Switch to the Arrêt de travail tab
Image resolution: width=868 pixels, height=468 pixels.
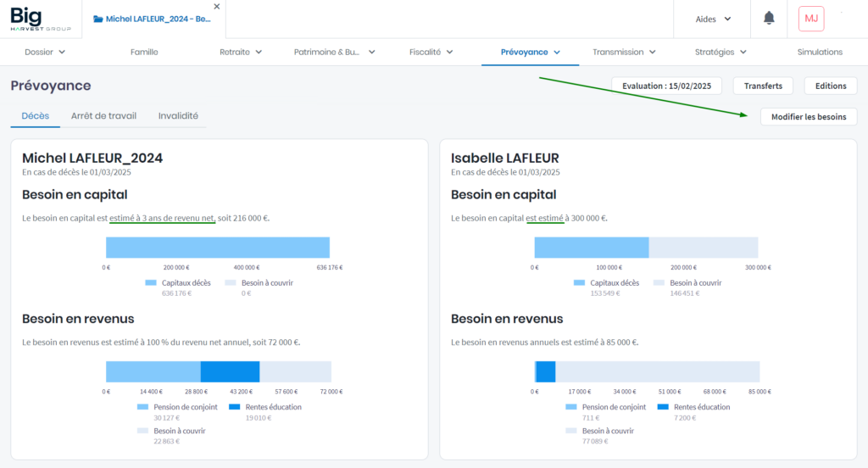(103, 115)
